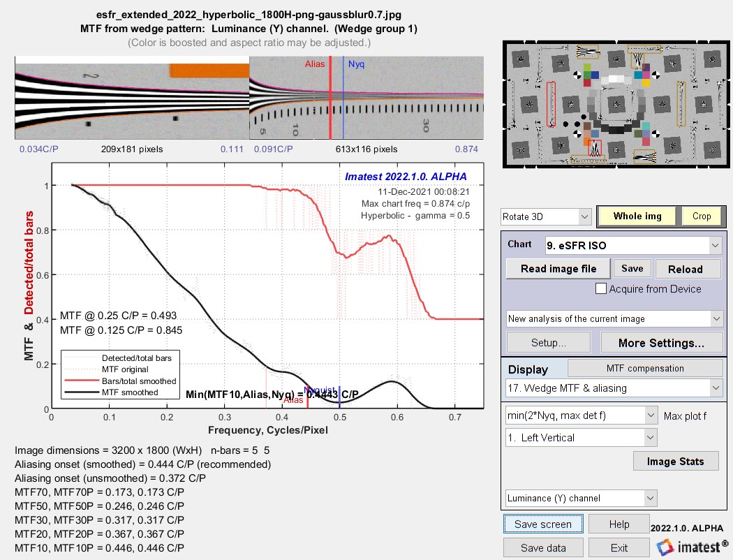Image resolution: width=733 pixels, height=560 pixels.
Task: Click 'Aliasing onset (smoothed) = 0.444 C/P' line
Action: 142,464
